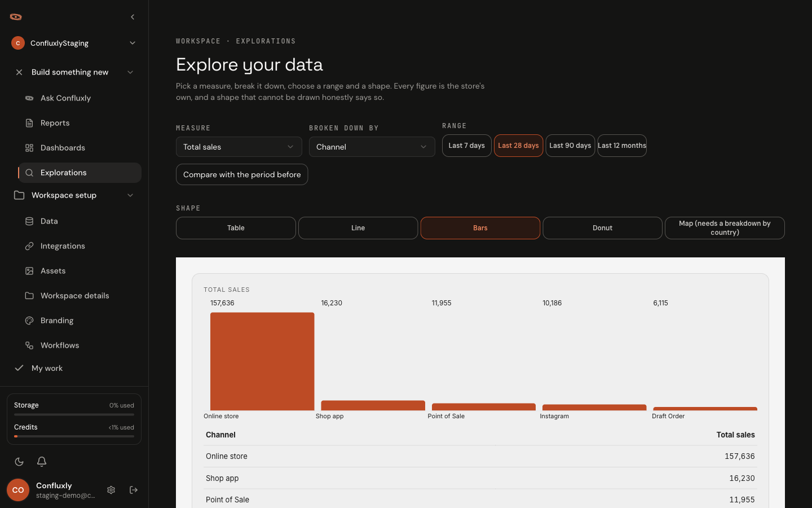Open account settings gear icon
This screenshot has height=508, width=812.
click(111, 490)
